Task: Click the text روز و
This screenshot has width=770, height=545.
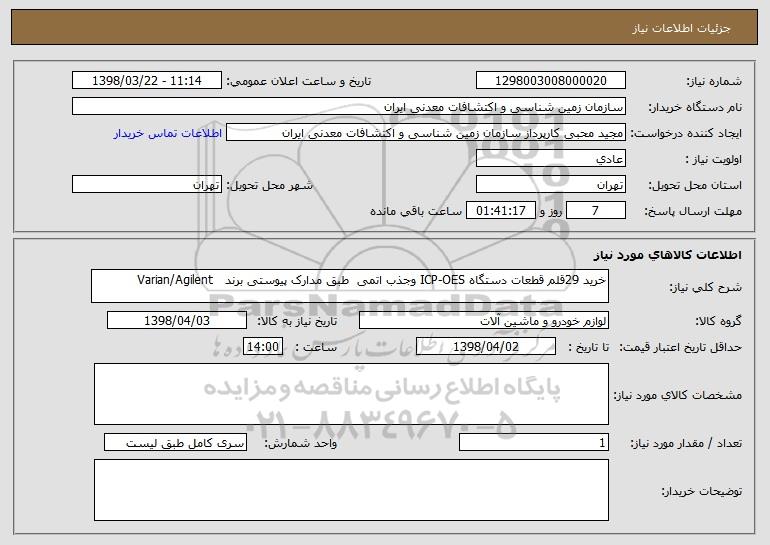Action: [550, 211]
